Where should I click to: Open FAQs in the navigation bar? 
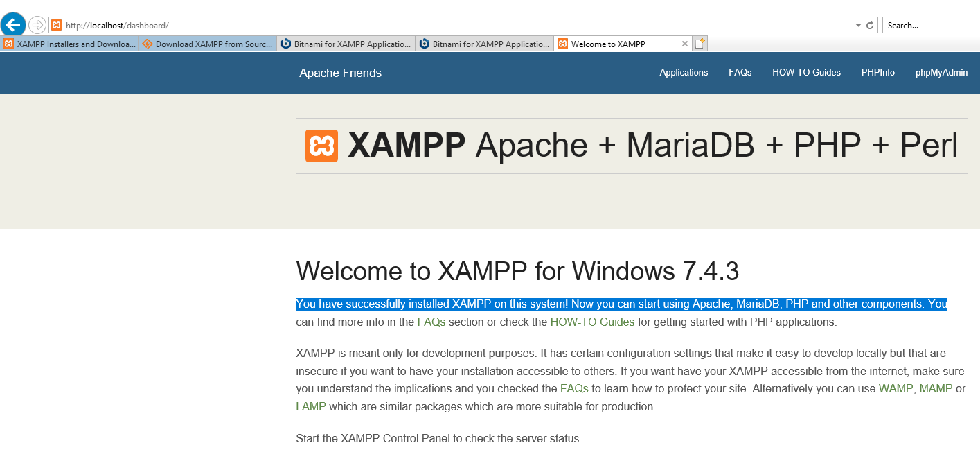click(740, 72)
